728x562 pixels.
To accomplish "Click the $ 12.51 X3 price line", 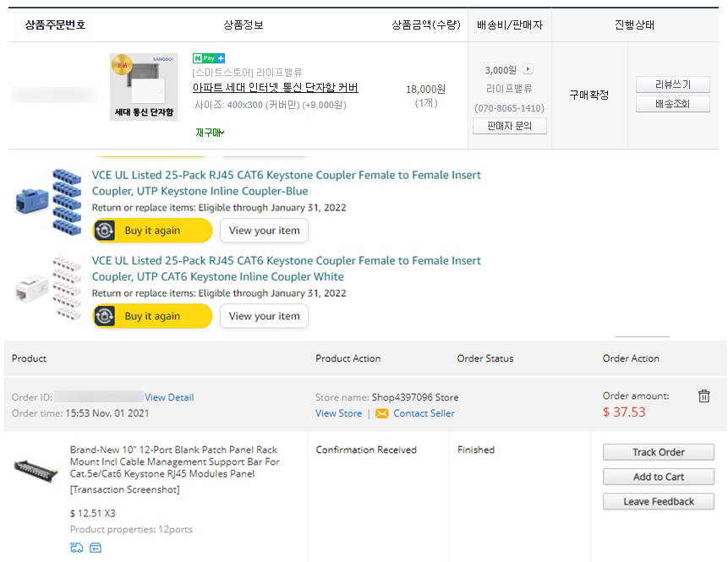I will (x=92, y=513).
